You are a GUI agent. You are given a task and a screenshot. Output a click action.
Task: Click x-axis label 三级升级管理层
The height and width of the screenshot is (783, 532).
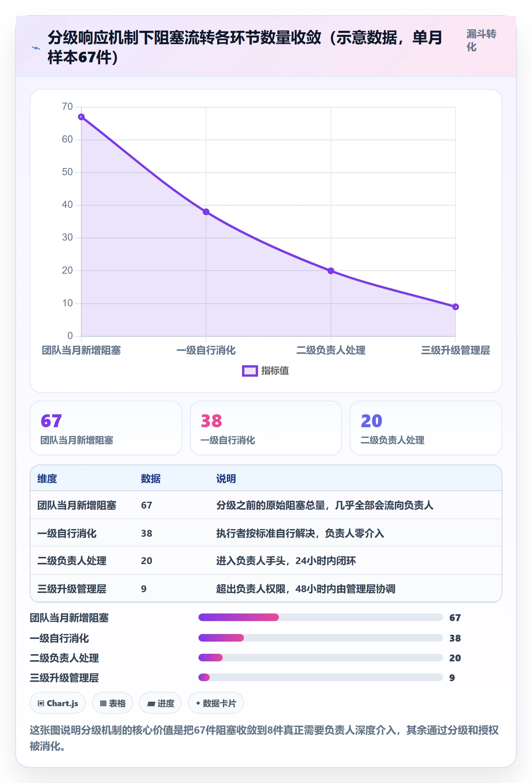tap(456, 350)
